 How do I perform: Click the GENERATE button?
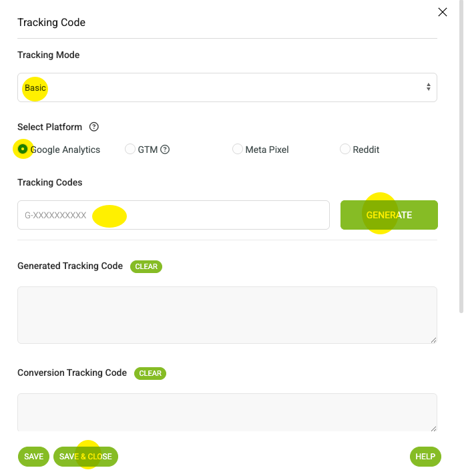389,215
